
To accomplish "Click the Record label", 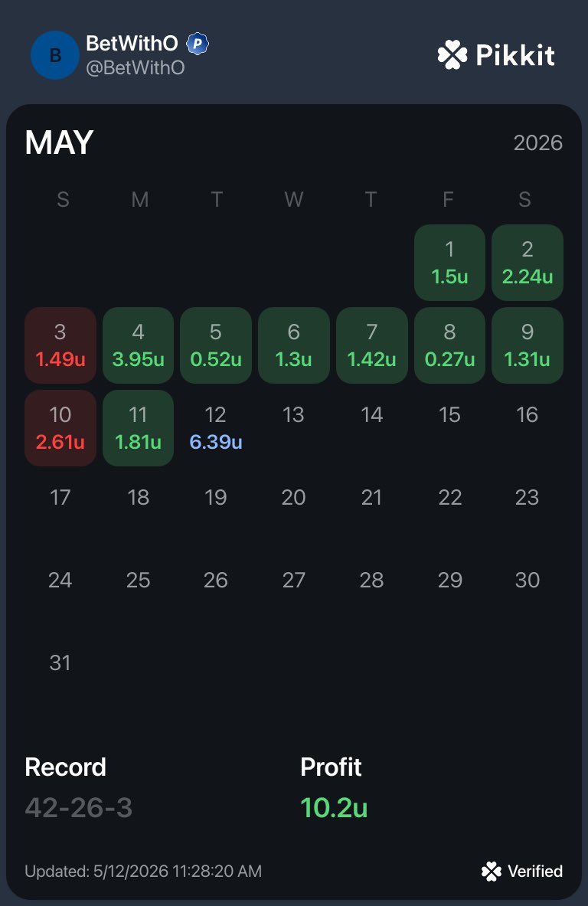I will [x=65, y=767].
